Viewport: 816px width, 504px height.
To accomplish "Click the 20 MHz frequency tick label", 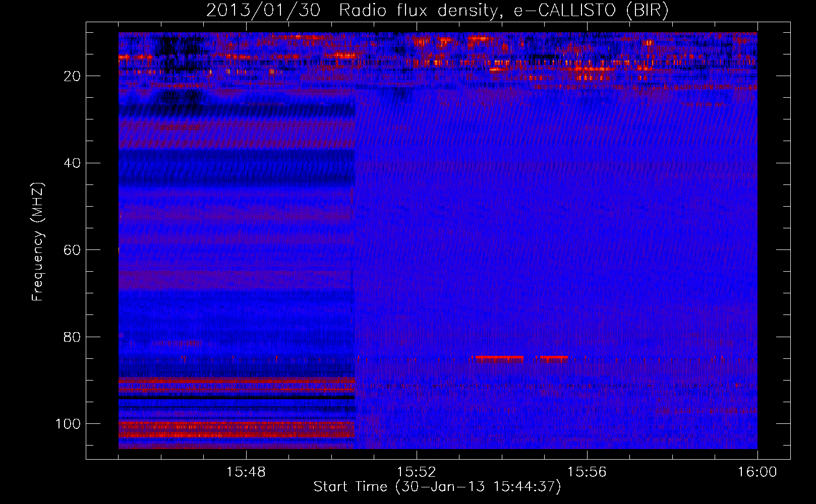I will [x=72, y=76].
